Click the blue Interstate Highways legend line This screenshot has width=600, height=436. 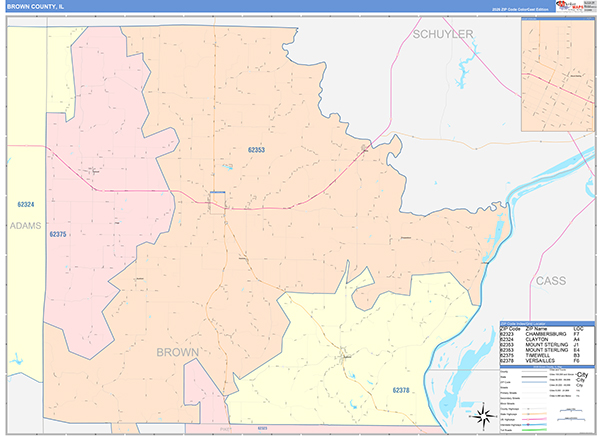point(534,425)
